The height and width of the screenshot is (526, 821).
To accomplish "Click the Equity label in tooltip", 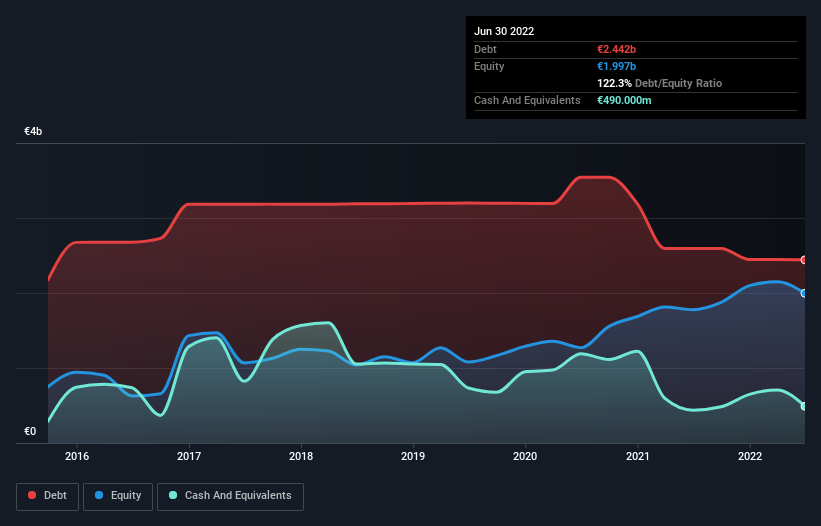I will (x=489, y=66).
